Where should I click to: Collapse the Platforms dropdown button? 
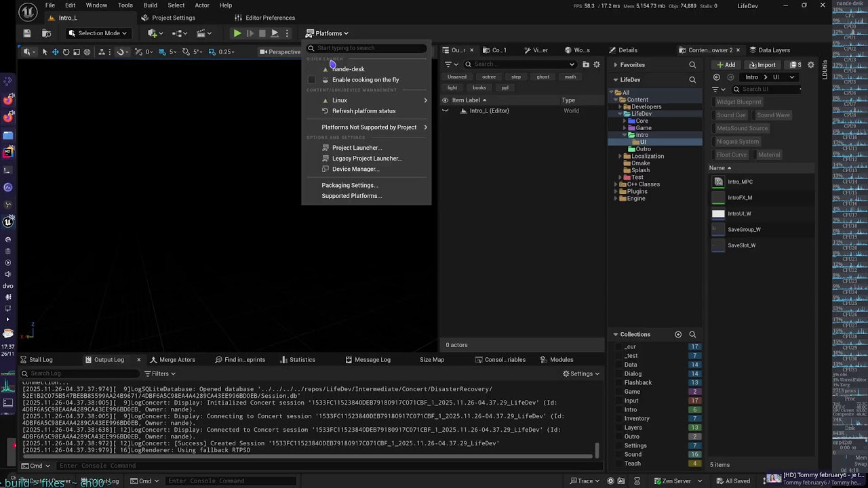click(x=328, y=33)
